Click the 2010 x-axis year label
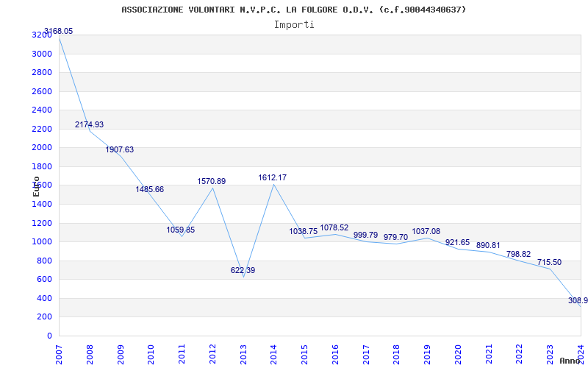The image size is (588, 368). point(151,354)
